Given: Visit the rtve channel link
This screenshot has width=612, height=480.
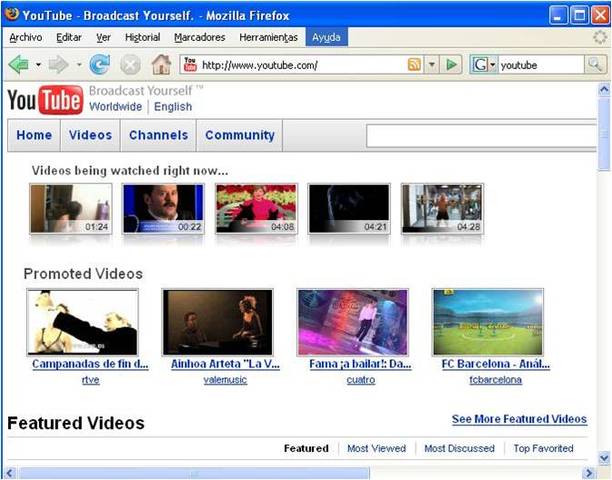Looking at the screenshot, I should coord(91,380).
